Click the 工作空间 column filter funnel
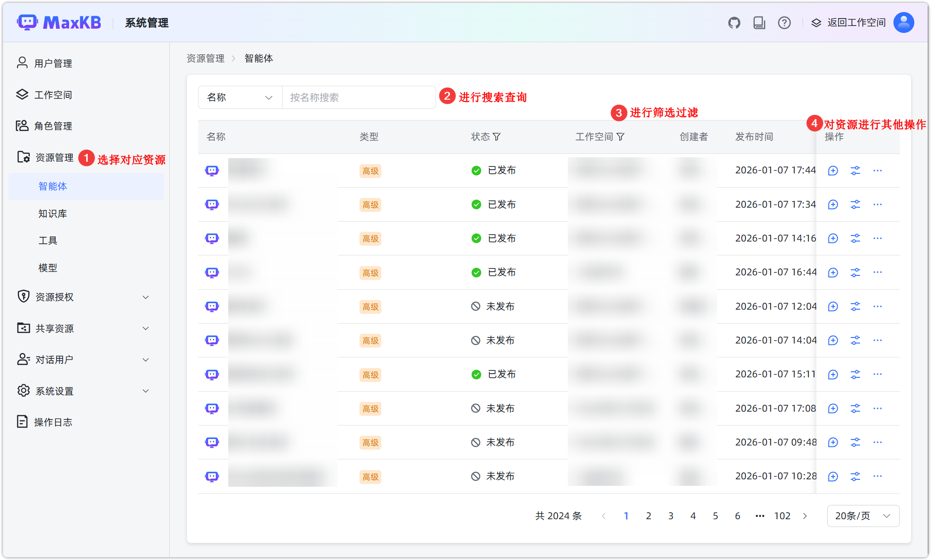 [621, 136]
